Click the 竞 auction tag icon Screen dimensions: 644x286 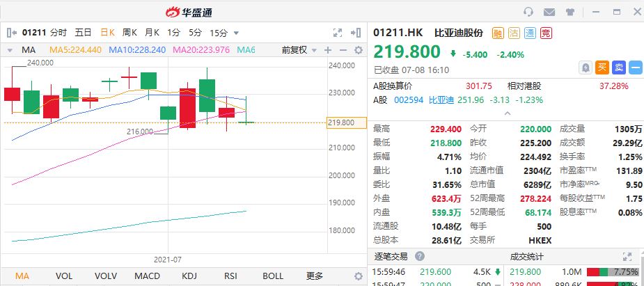[546, 33]
